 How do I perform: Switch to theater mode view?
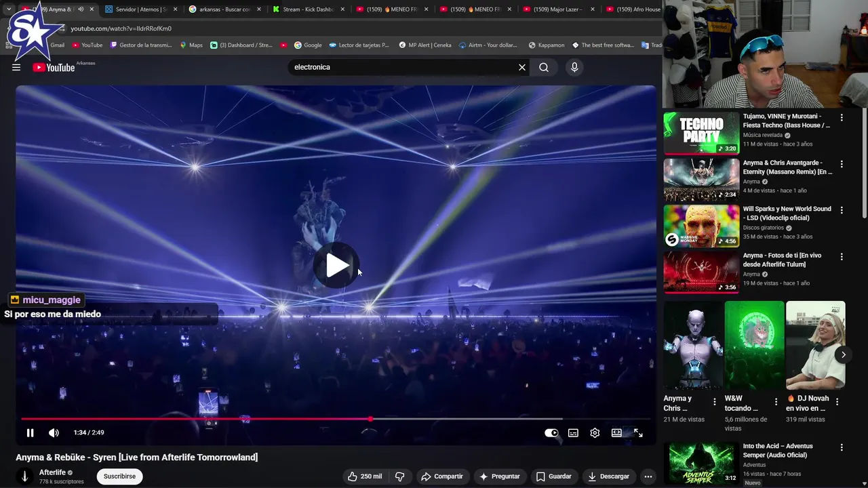tap(616, 432)
